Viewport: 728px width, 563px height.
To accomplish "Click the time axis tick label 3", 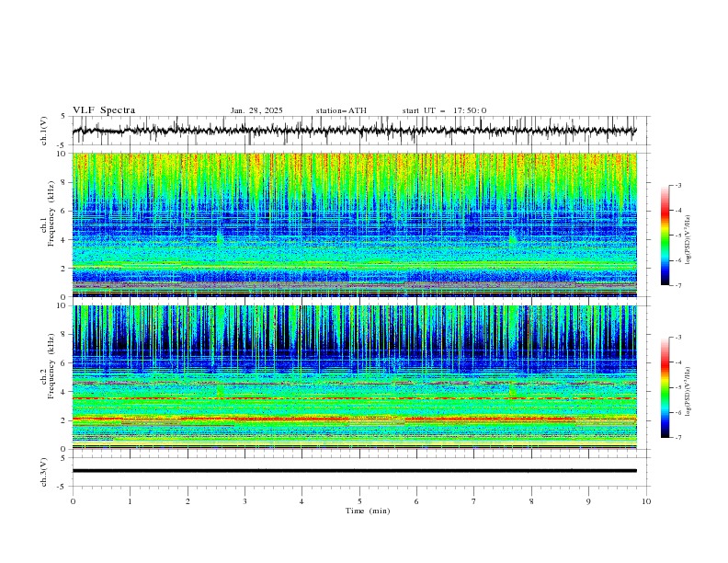I will (245, 501).
